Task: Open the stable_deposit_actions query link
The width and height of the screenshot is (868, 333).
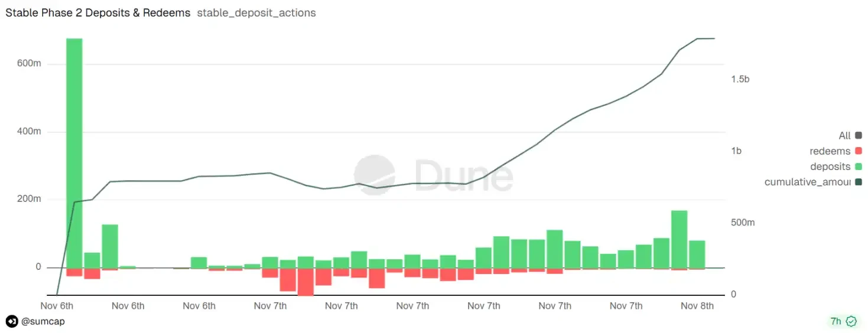Action: [x=256, y=12]
